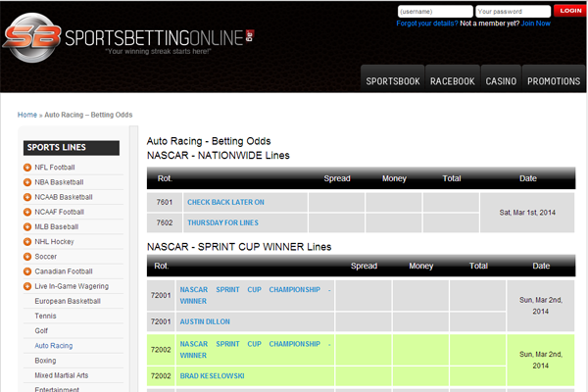
Task: Click the sidebar vertical scrollbar
Action: click(x=133, y=259)
